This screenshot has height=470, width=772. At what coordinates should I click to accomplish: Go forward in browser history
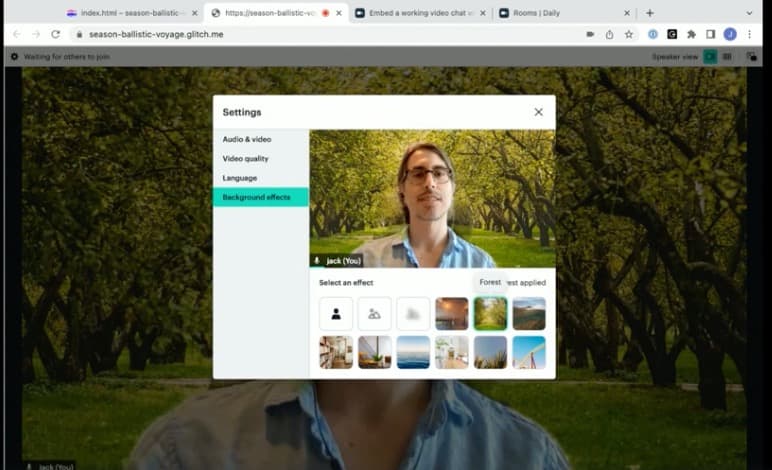pos(36,34)
